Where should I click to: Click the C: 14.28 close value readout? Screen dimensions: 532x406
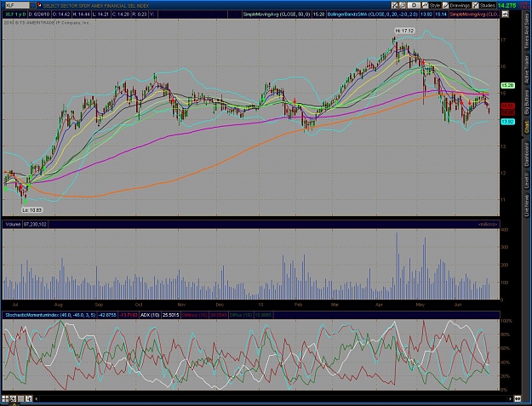point(121,14)
